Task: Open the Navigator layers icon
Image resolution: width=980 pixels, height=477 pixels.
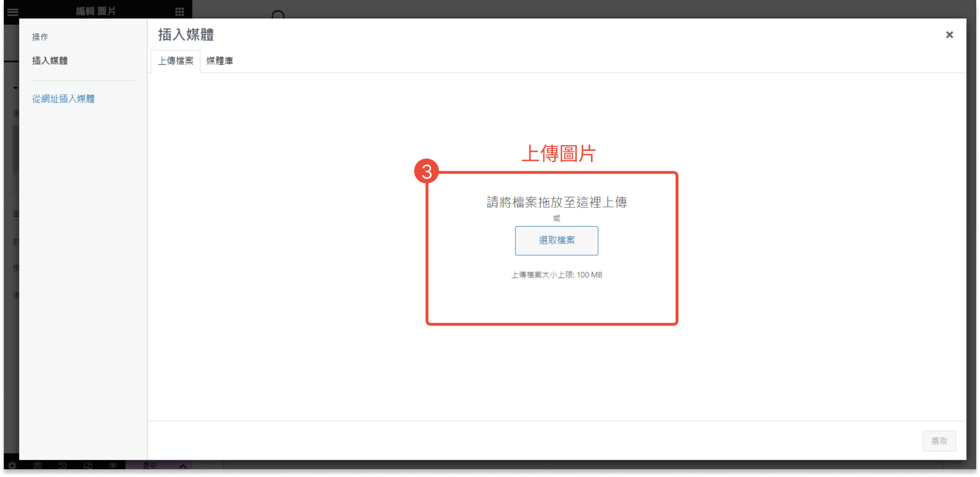Action: pos(37,466)
